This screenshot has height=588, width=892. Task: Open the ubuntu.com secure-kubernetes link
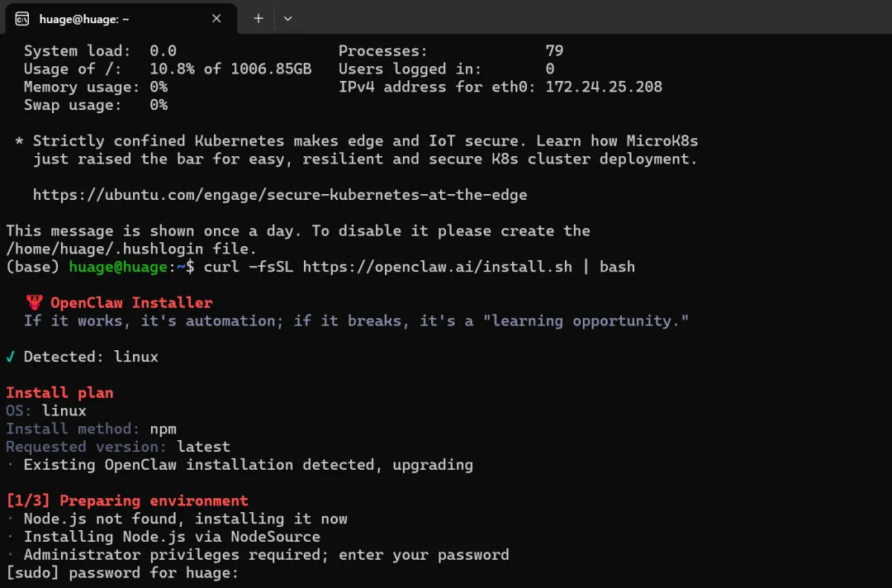(x=279, y=195)
